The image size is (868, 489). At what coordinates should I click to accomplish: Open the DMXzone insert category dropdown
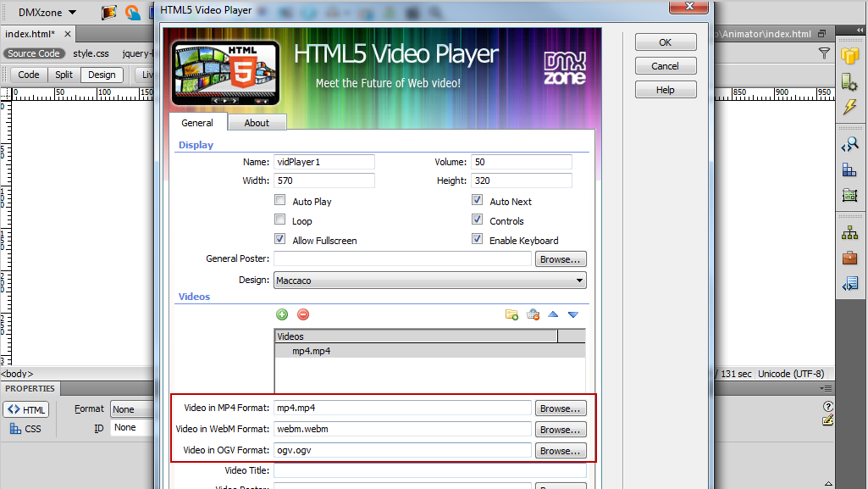point(47,12)
